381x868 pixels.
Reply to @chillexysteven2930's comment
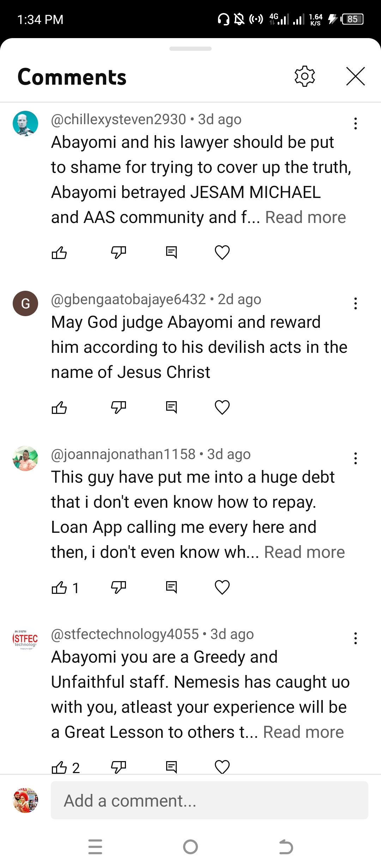tap(171, 253)
